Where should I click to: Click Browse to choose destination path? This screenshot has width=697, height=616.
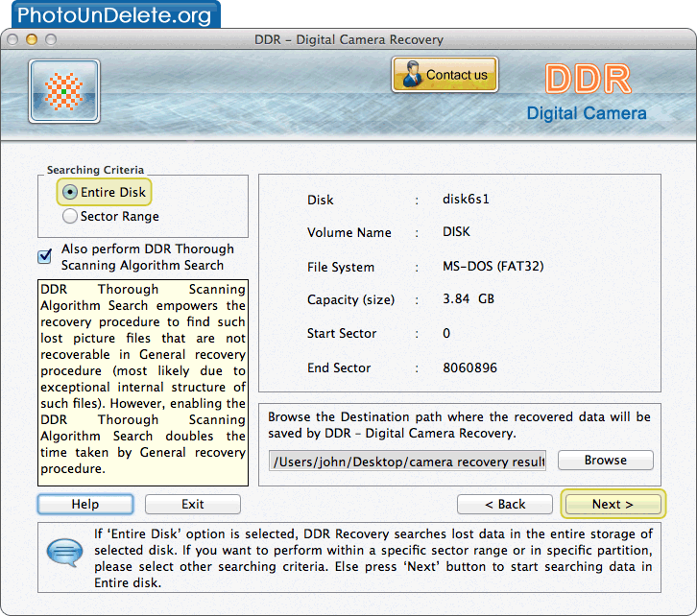tap(606, 461)
